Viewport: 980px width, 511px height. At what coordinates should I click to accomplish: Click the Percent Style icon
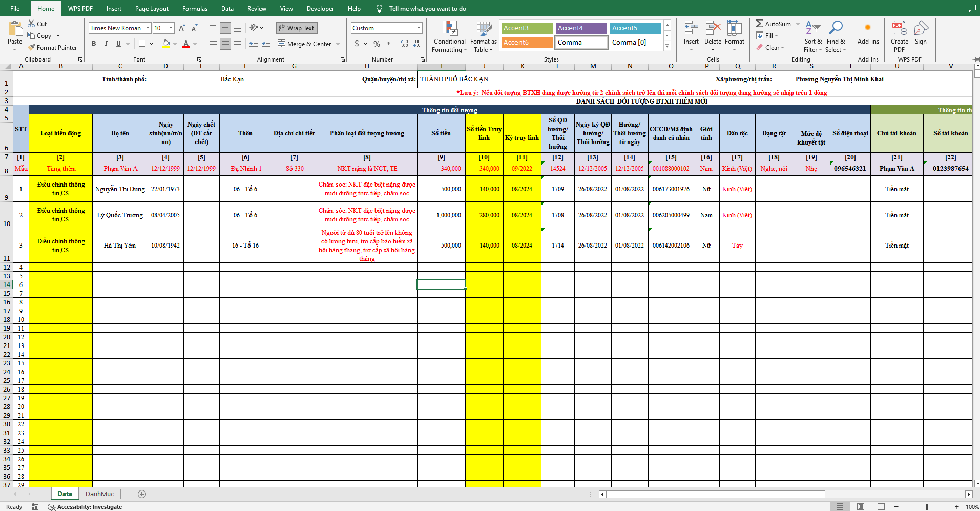point(377,44)
